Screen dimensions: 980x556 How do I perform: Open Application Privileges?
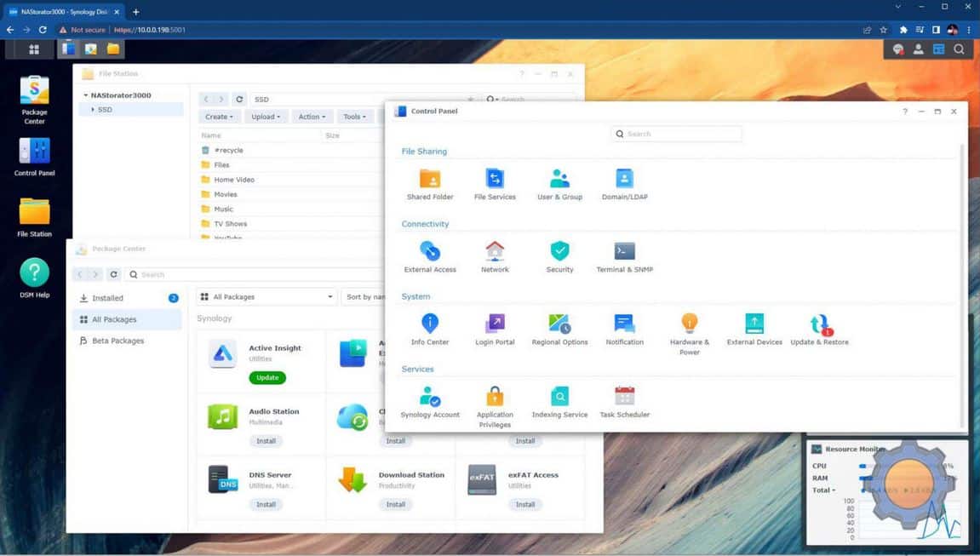click(495, 407)
